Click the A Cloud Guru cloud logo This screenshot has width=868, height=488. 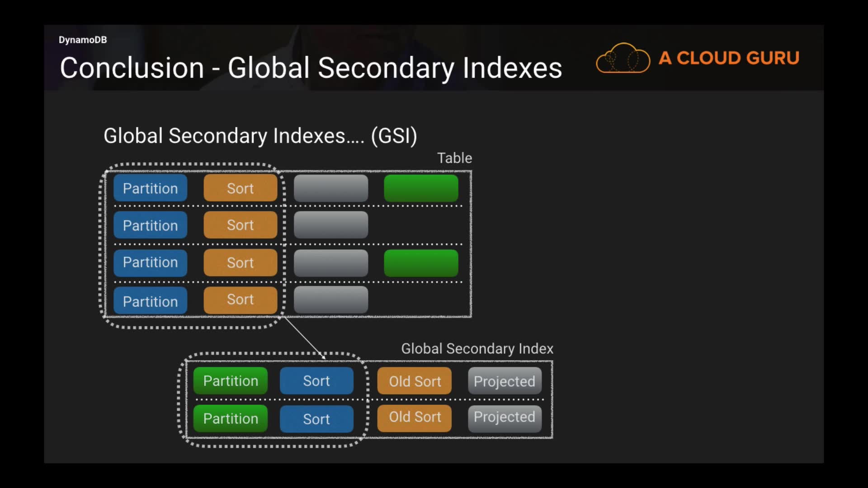click(x=623, y=58)
